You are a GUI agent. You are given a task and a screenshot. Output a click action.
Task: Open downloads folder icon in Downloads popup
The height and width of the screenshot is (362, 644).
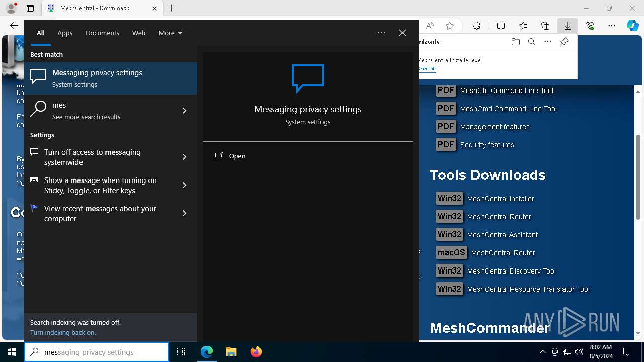pyautogui.click(x=515, y=42)
